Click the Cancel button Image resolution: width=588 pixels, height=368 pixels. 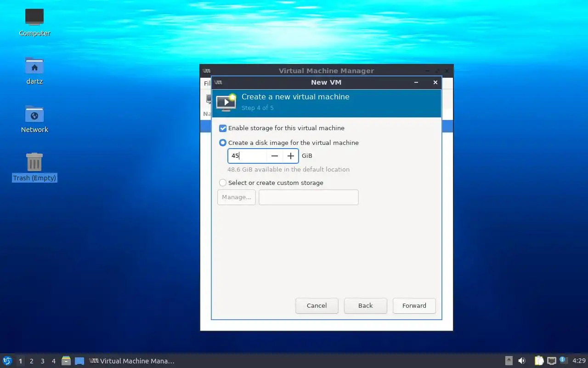coord(317,306)
